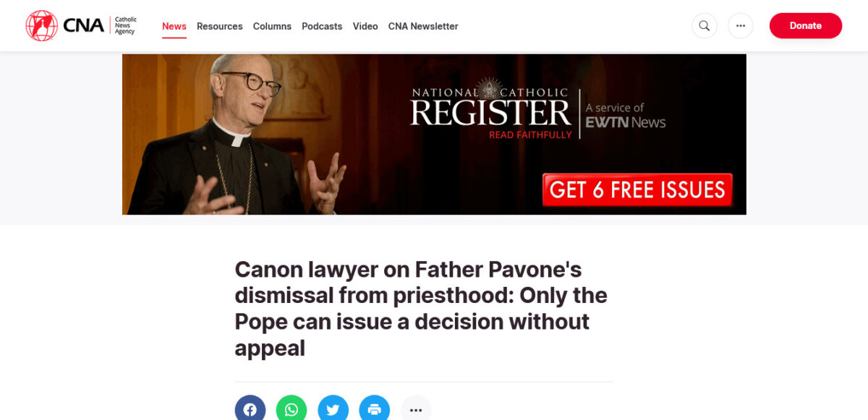Go to homepage via CNA globe logo

pos(41,25)
